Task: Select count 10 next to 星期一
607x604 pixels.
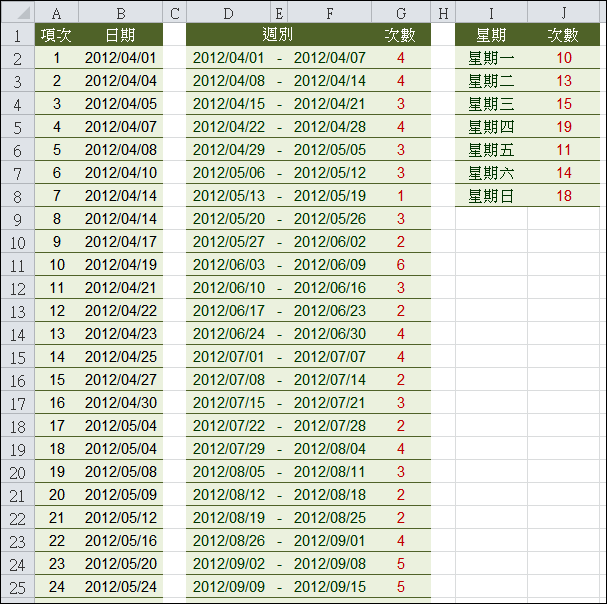Action: [x=564, y=58]
